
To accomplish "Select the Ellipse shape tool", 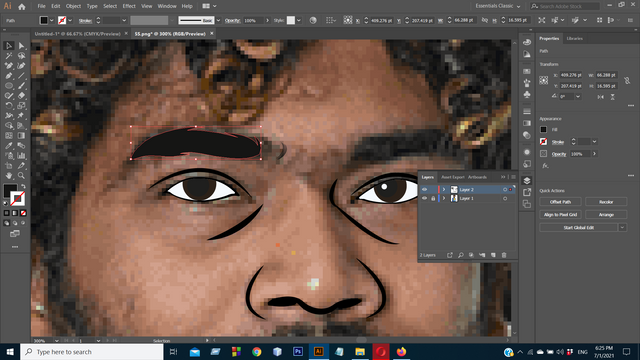I will click(9, 86).
